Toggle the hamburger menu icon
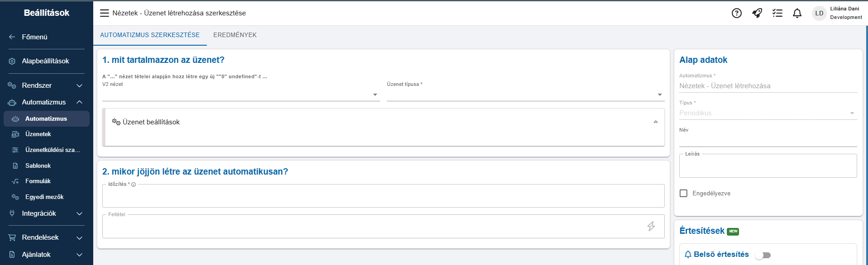Screen dimensions: 868x265 105,13
